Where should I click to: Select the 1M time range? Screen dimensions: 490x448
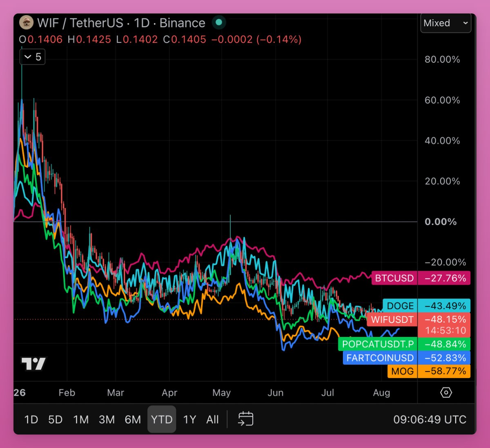(x=81, y=419)
